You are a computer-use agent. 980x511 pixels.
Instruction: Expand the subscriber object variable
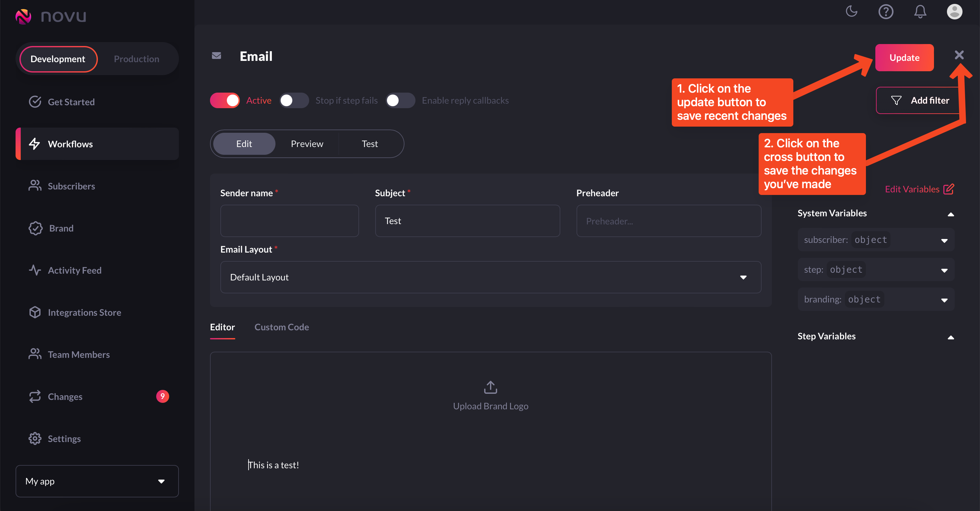click(x=944, y=240)
